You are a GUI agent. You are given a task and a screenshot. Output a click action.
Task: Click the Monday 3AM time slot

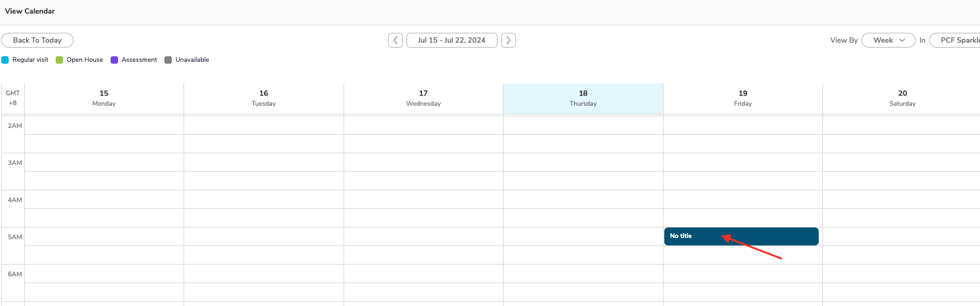click(x=104, y=163)
